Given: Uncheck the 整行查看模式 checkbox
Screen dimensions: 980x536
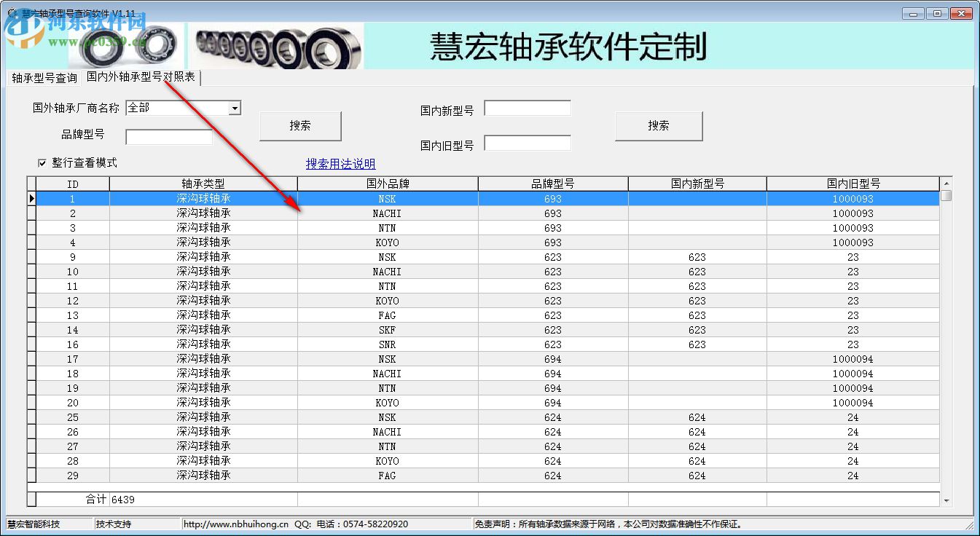Looking at the screenshot, I should [42, 162].
